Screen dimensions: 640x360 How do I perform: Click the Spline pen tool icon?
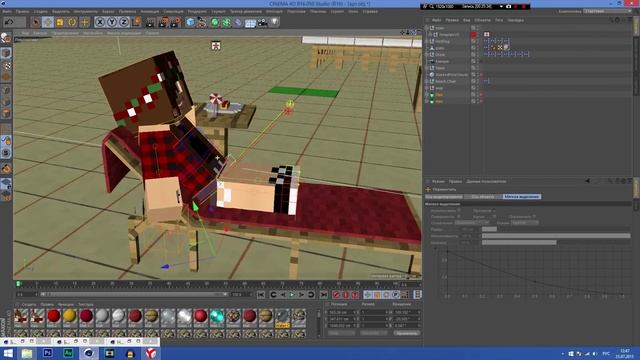coord(202,22)
